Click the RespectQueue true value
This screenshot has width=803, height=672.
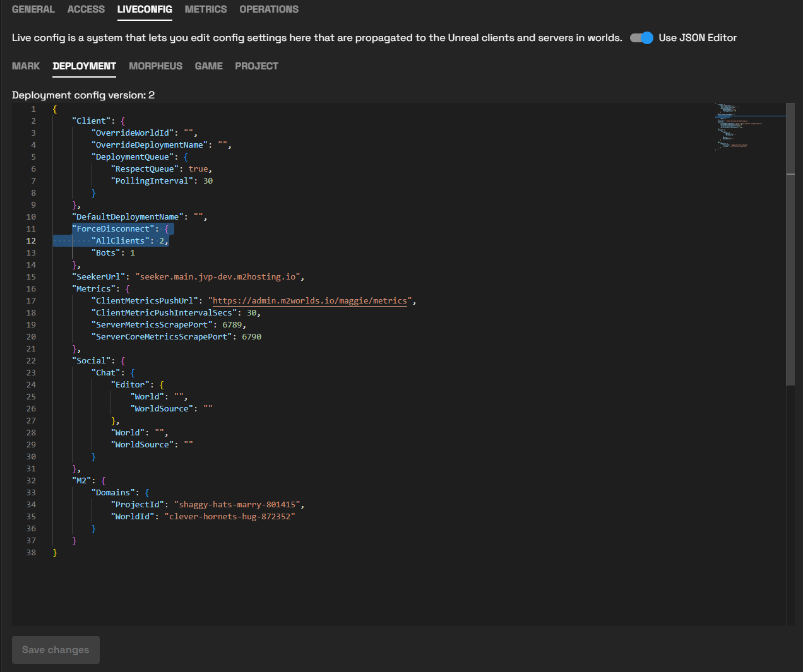pos(198,169)
